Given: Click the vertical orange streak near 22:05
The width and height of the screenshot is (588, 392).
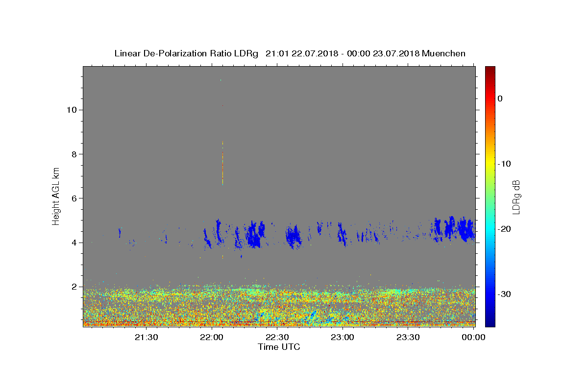Looking at the screenshot, I should click(x=222, y=163).
